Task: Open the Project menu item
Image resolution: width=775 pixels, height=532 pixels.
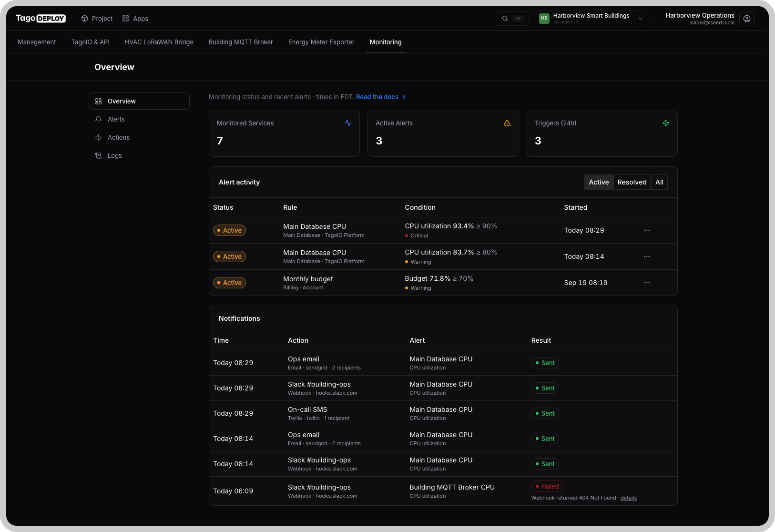Action: [x=97, y=19]
